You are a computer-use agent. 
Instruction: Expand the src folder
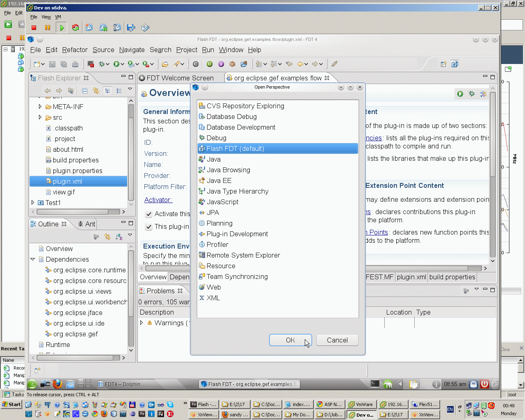coord(40,117)
